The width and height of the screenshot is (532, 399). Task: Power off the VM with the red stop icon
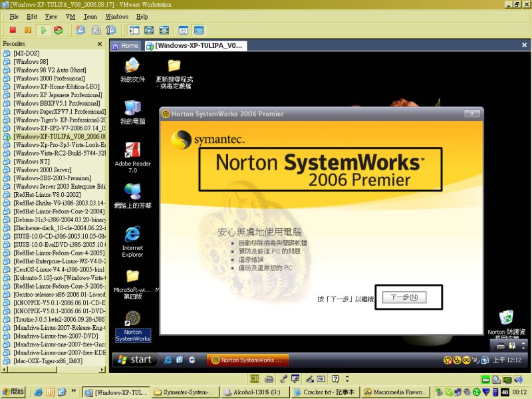coord(13,30)
